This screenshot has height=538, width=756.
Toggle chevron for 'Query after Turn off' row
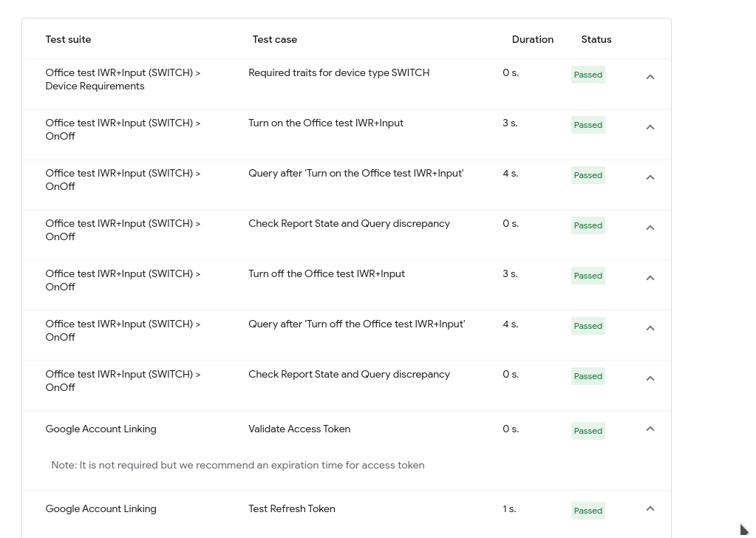[650, 328]
